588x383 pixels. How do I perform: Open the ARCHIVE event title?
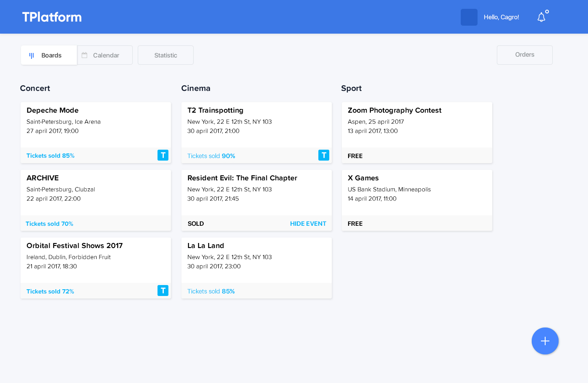pos(43,178)
